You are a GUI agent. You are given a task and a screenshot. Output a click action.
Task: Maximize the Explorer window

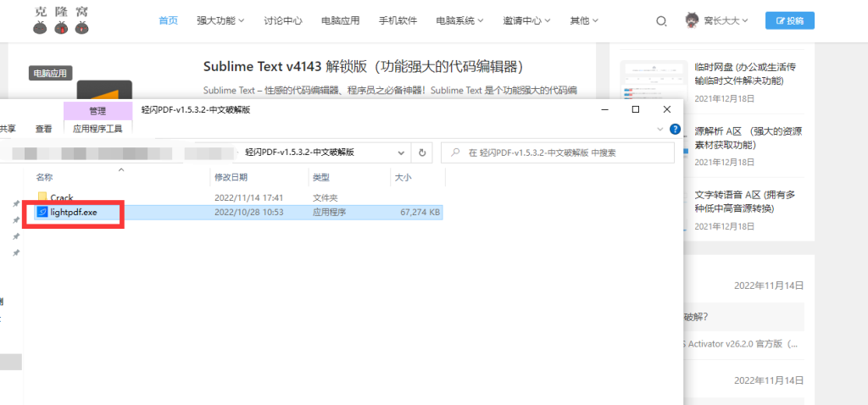pyautogui.click(x=636, y=109)
